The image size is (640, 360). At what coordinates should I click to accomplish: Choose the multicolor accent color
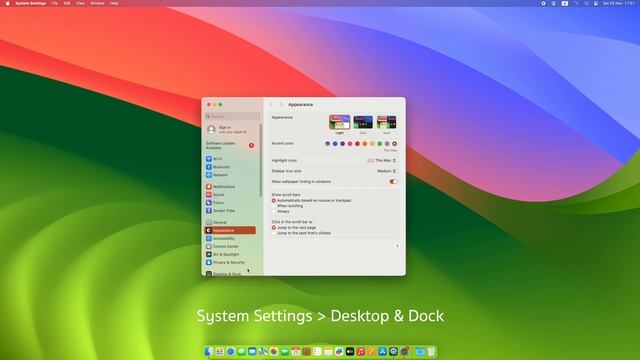[327, 144]
